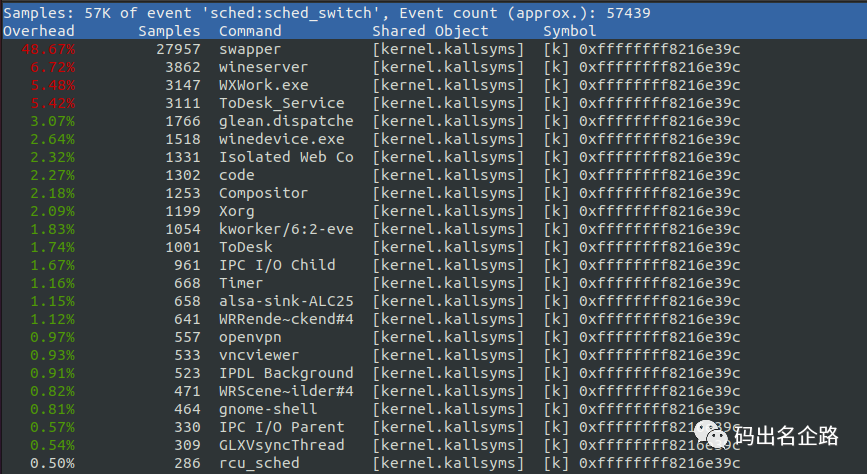Click the Samples column header

(x=169, y=31)
